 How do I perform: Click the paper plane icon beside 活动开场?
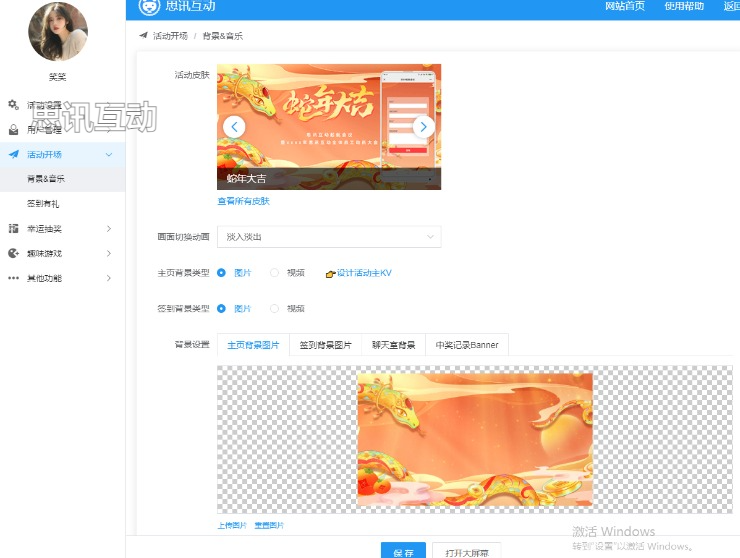coord(14,154)
